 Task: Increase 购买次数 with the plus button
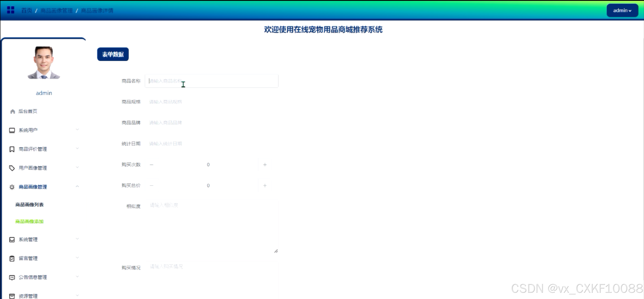(x=265, y=165)
